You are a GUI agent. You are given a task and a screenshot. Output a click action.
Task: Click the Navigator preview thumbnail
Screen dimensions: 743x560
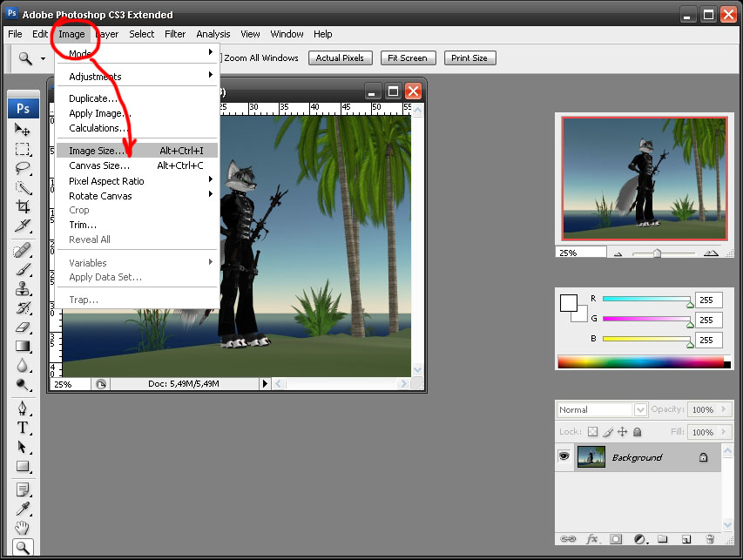(644, 179)
